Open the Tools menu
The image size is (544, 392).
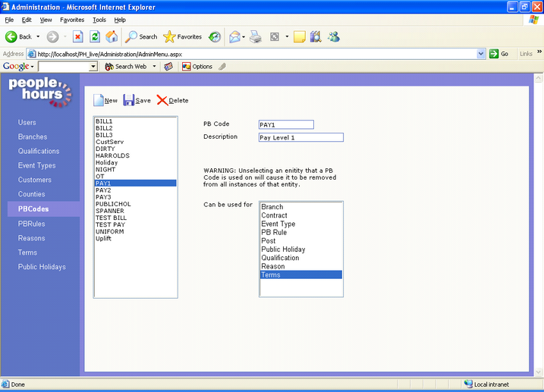click(x=99, y=20)
